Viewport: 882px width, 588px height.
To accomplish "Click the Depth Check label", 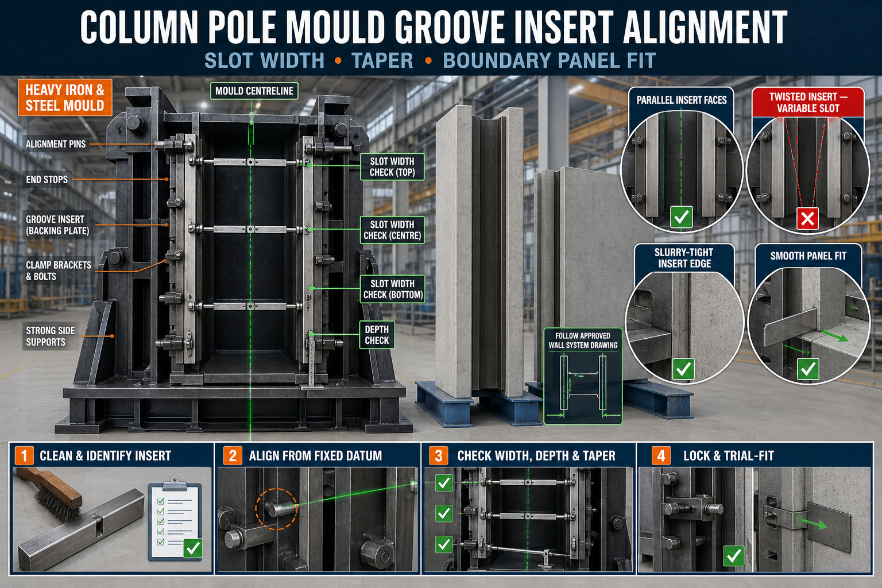I will pos(377,335).
